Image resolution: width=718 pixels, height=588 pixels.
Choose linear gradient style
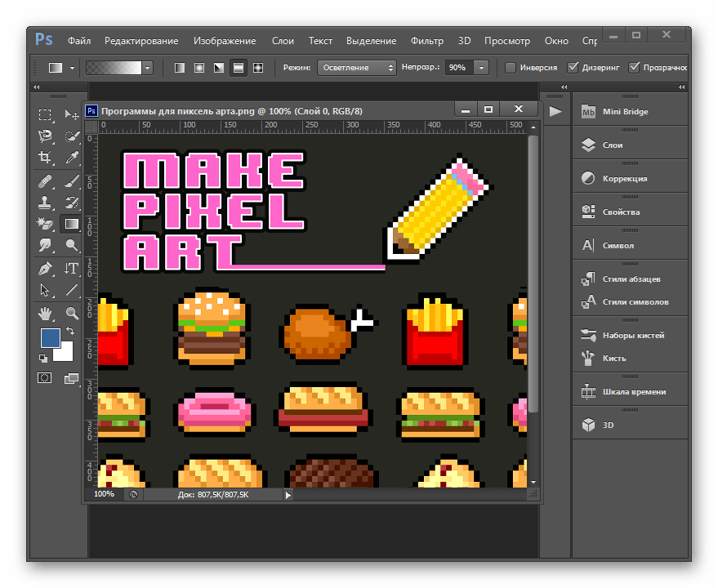(180, 68)
